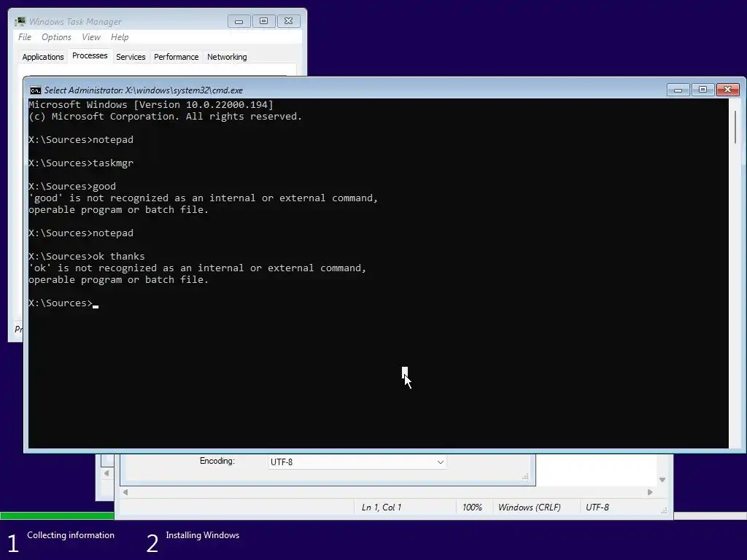Click left scroll arrow beside save dialog
This screenshot has width=747, height=560.
click(107, 473)
